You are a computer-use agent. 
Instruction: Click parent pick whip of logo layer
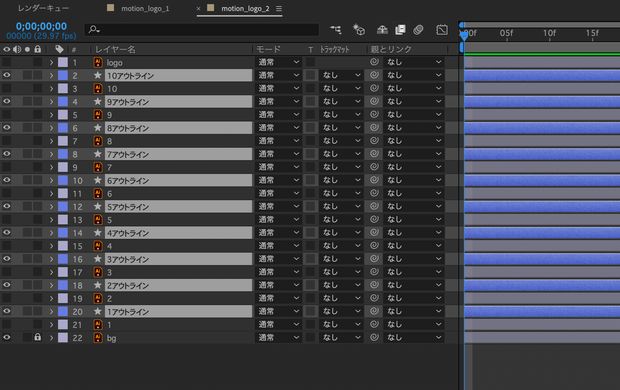[374, 62]
